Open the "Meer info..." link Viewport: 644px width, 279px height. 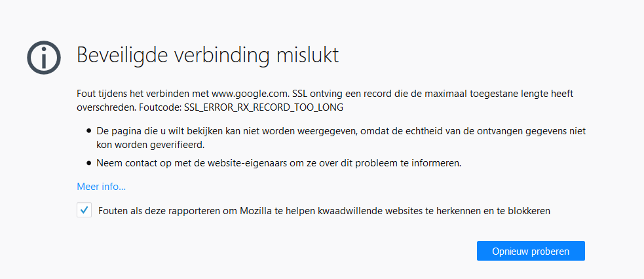pyautogui.click(x=101, y=187)
